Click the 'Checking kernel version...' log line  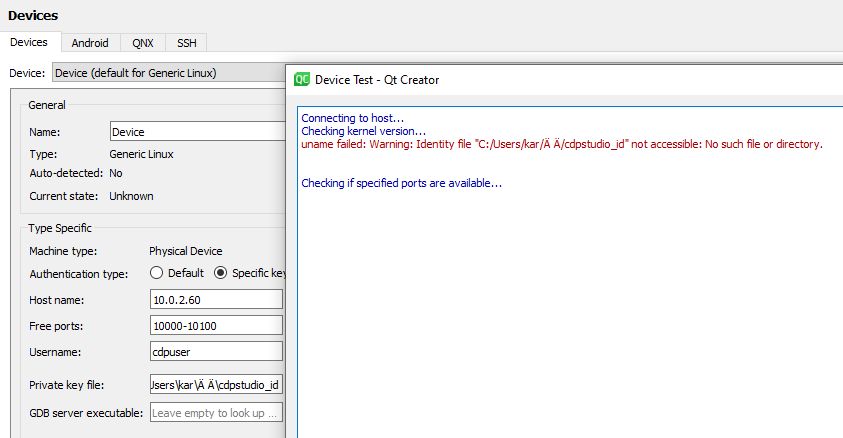363,131
